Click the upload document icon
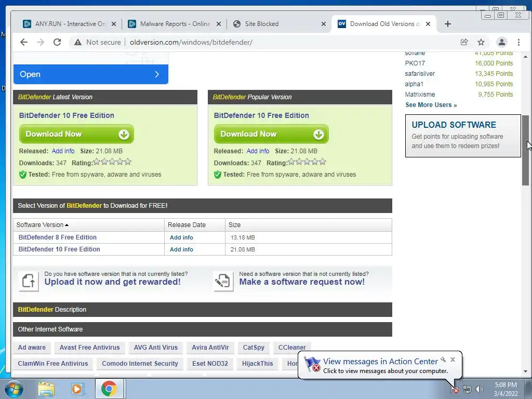This screenshot has height=399, width=532. tap(29, 281)
